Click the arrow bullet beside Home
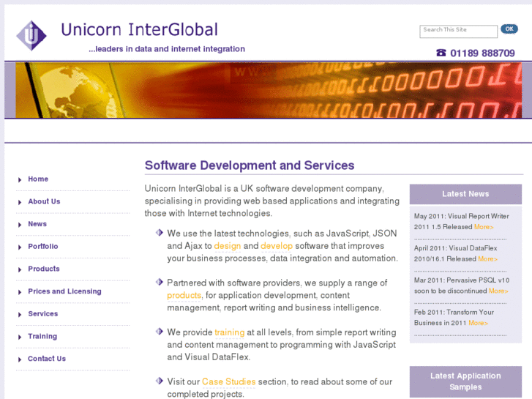 pos(20,179)
